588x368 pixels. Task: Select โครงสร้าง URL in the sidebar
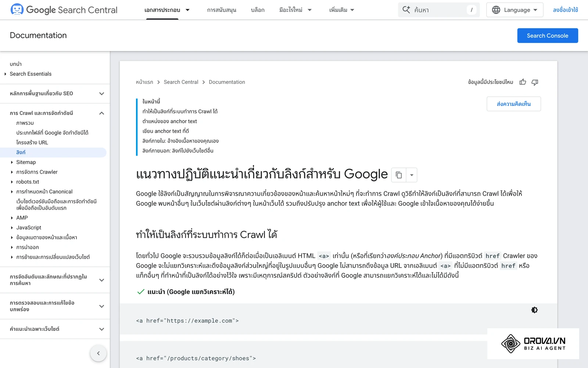(x=32, y=142)
